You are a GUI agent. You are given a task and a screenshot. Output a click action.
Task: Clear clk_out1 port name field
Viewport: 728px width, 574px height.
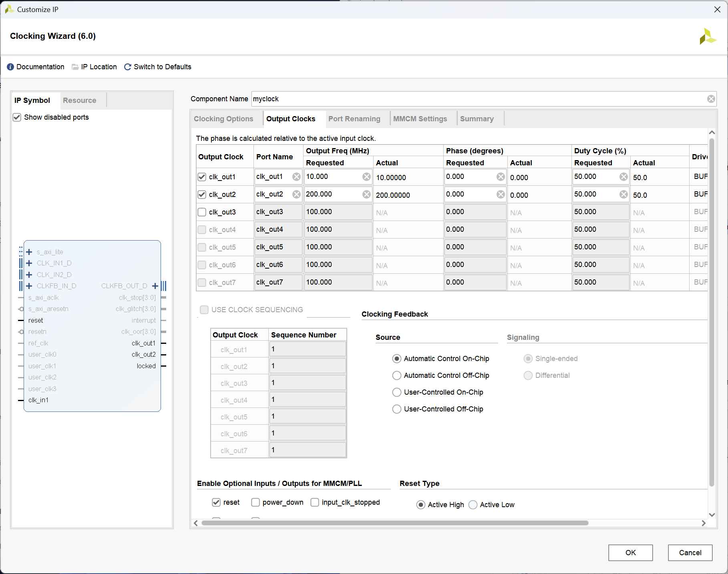pos(296,177)
